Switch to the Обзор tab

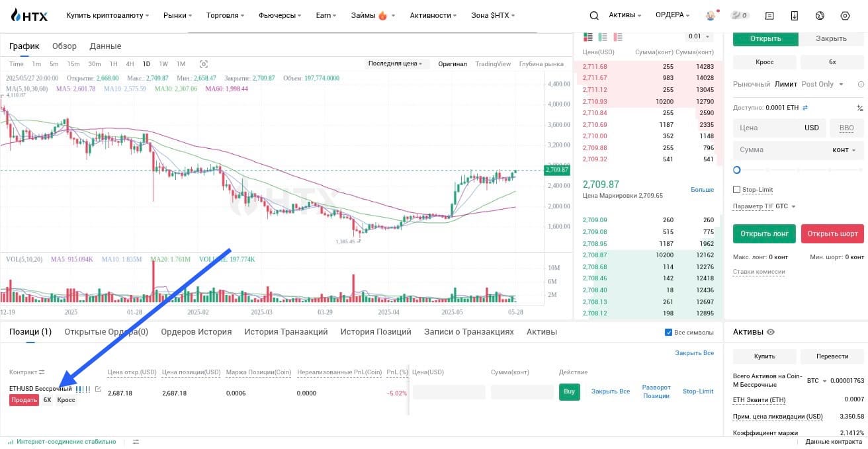(64, 46)
